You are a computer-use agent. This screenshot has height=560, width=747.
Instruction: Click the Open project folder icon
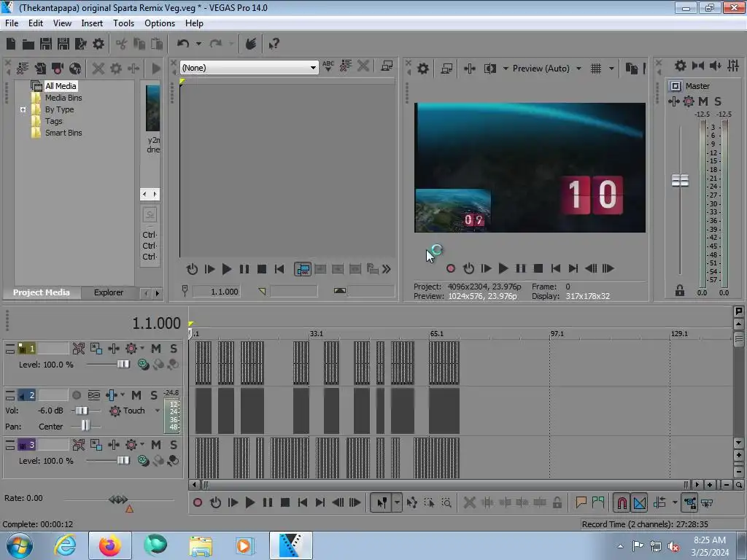click(x=28, y=44)
